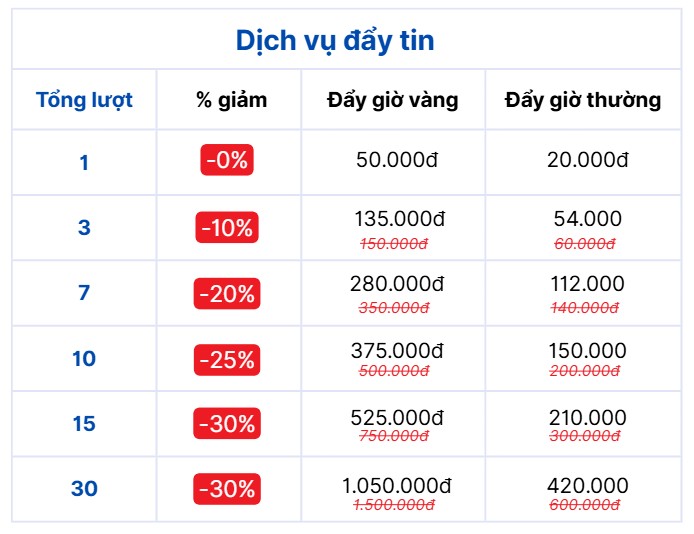Click the red -10% discount badge
Screen dimensions: 694x534
(x=227, y=228)
